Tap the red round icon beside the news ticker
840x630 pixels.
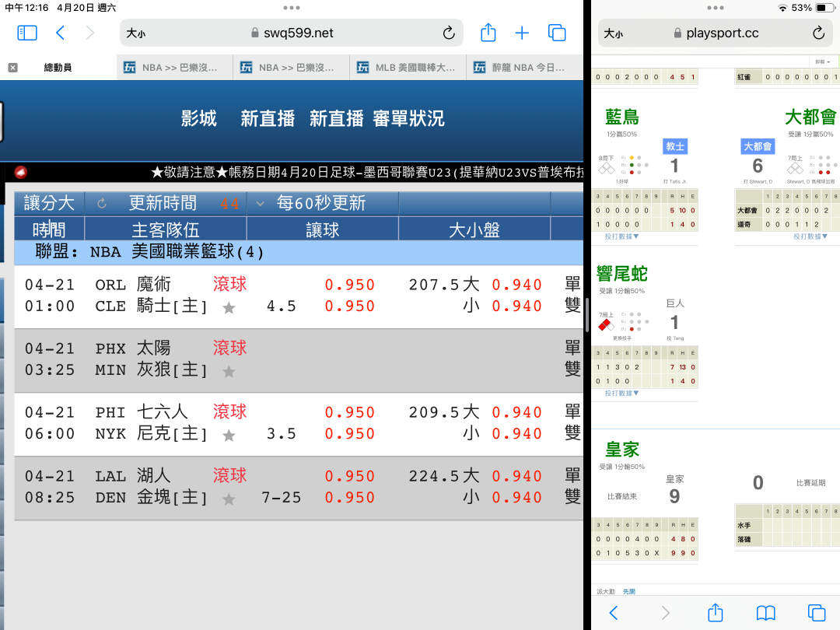click(x=21, y=172)
